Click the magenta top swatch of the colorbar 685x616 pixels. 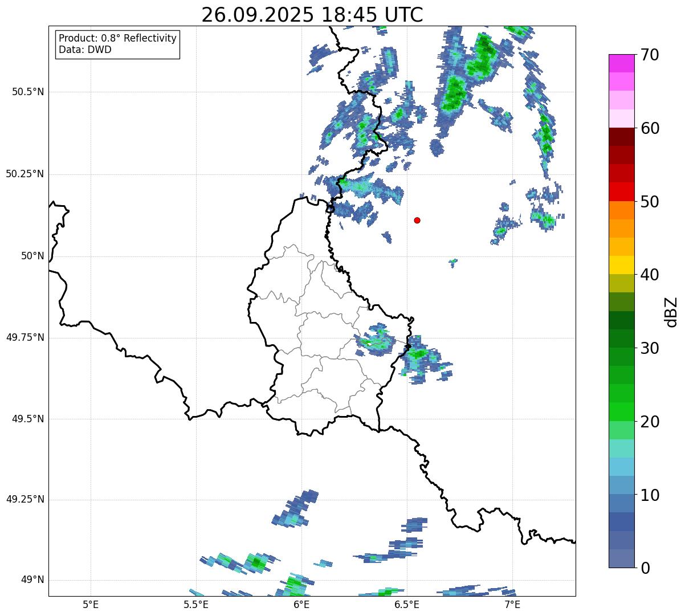pyautogui.click(x=621, y=63)
